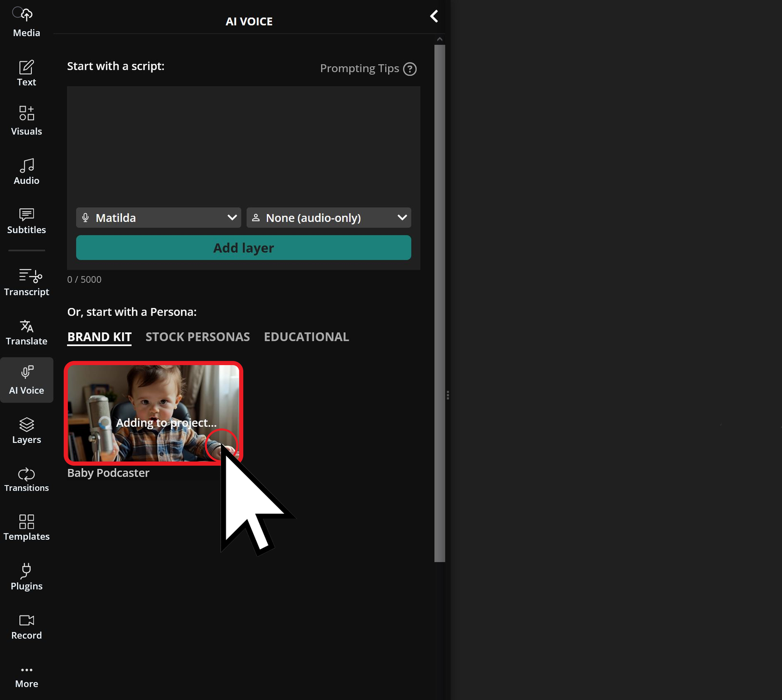Show more sidebar options

pyautogui.click(x=26, y=675)
